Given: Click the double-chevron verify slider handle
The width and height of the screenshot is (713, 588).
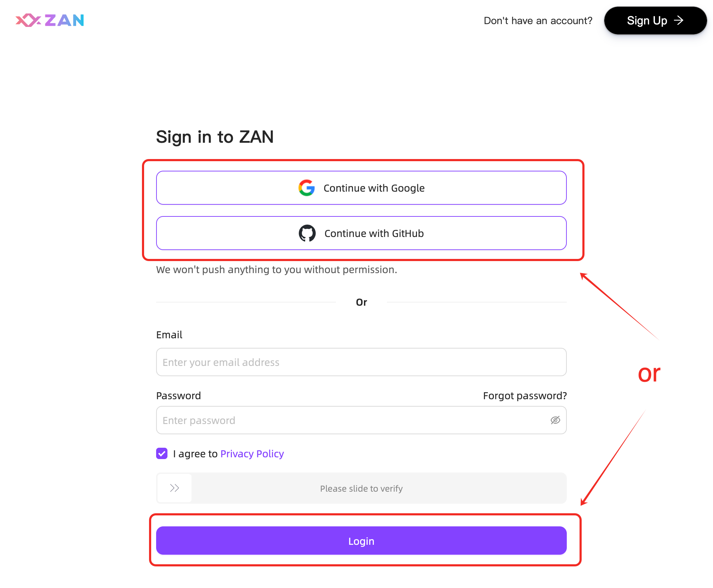Looking at the screenshot, I should pyautogui.click(x=175, y=488).
